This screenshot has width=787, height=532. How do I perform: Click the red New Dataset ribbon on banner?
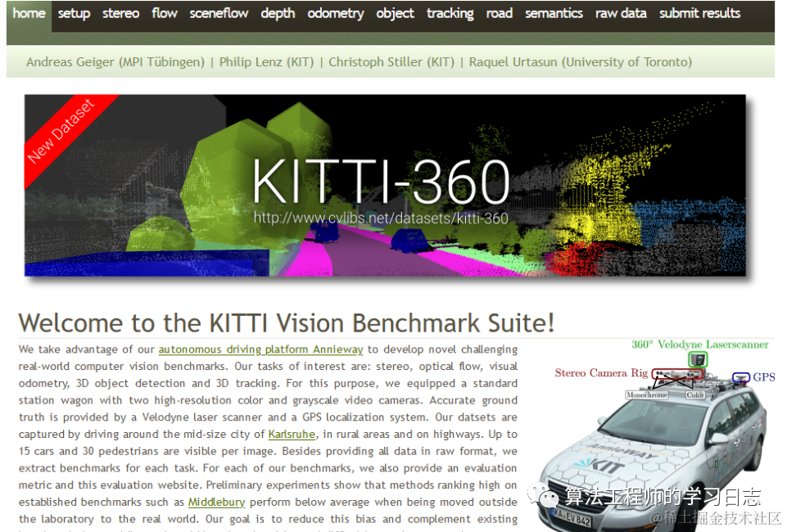pos(64,133)
